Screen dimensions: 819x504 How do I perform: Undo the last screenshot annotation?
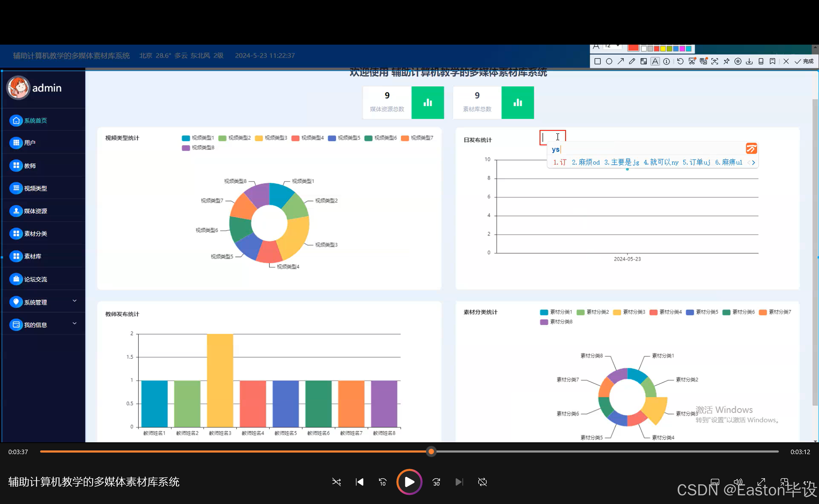click(680, 61)
